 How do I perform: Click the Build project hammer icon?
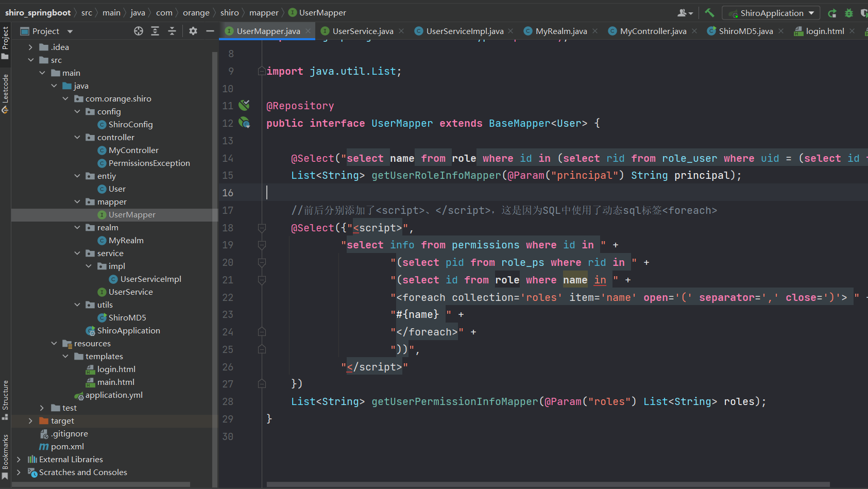709,13
